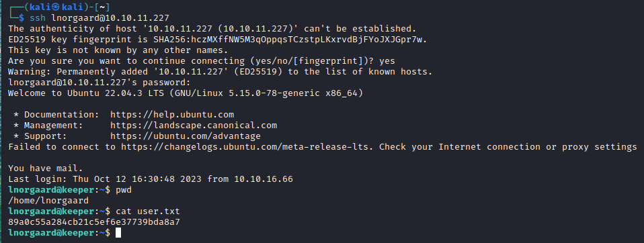The image size is (644, 243).
Task: Click the /home/lnorgaard output line
Action: [x=48, y=201]
